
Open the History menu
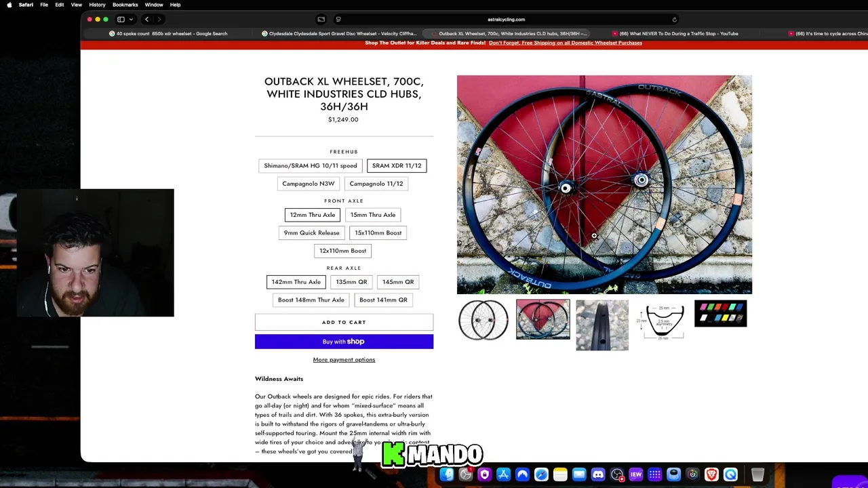[x=97, y=5]
